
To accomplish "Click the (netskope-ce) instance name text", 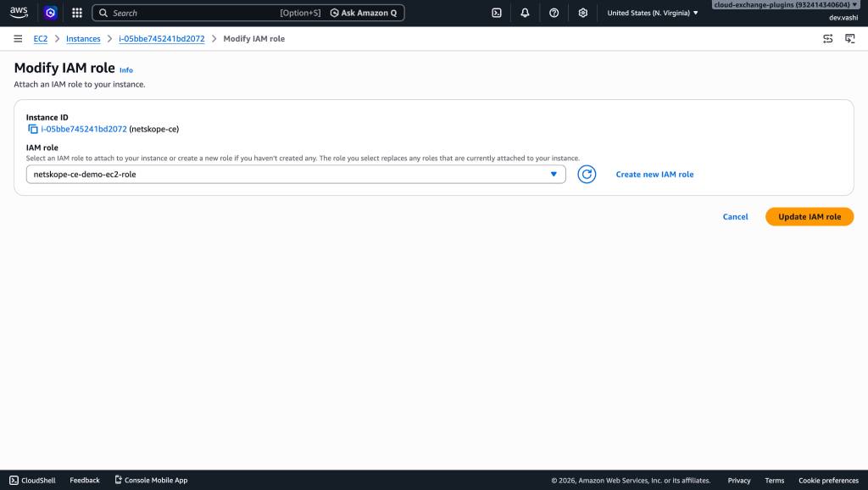I will point(154,129).
